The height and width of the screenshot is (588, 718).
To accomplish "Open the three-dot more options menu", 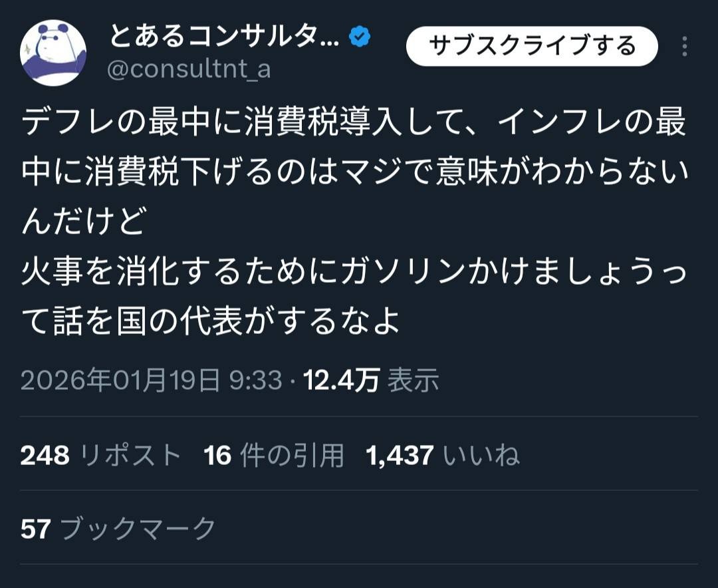I will click(684, 47).
